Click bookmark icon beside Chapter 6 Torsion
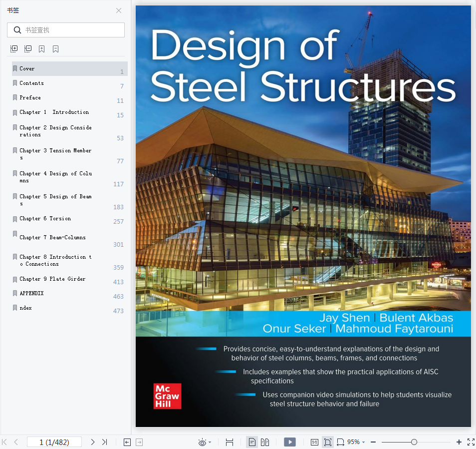The image size is (476, 449). pos(15,219)
